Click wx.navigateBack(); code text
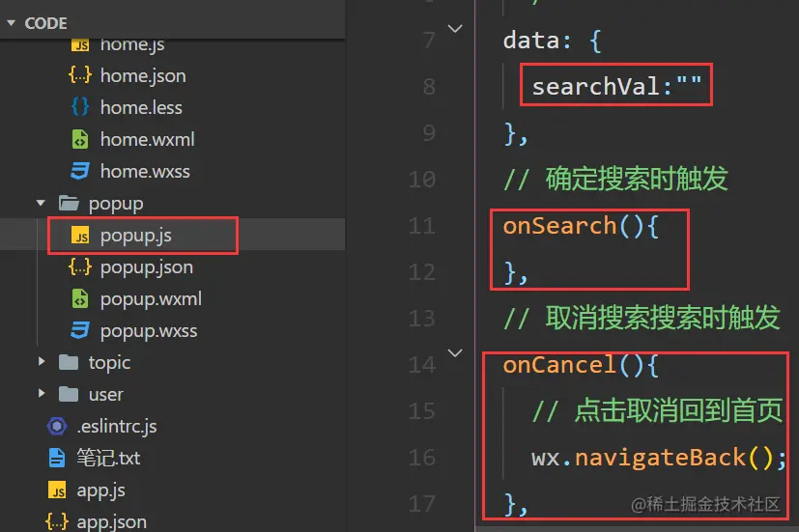799x532 pixels. click(x=659, y=458)
